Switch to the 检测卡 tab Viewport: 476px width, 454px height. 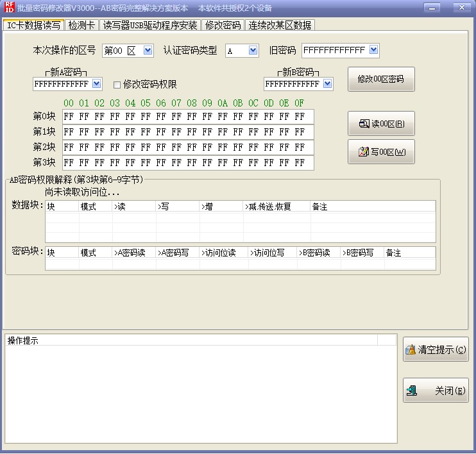[x=82, y=25]
